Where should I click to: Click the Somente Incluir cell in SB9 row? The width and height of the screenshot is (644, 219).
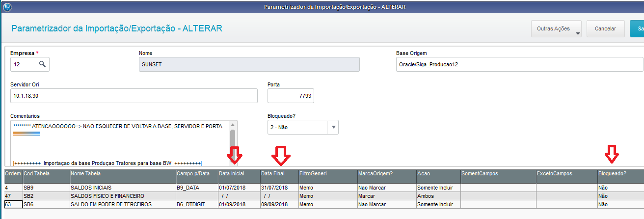[438, 188]
